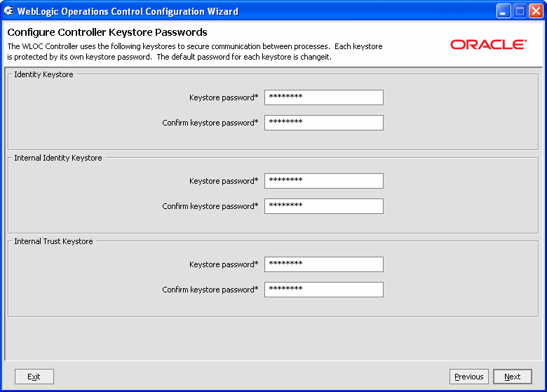The height and width of the screenshot is (392, 547).
Task: Click the wizard title bar icon
Action: pyautogui.click(x=8, y=11)
